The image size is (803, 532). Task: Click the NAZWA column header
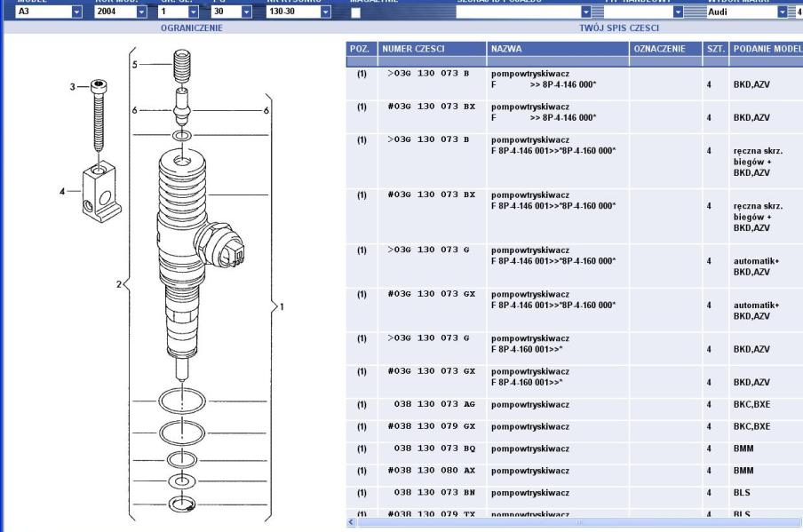558,49
